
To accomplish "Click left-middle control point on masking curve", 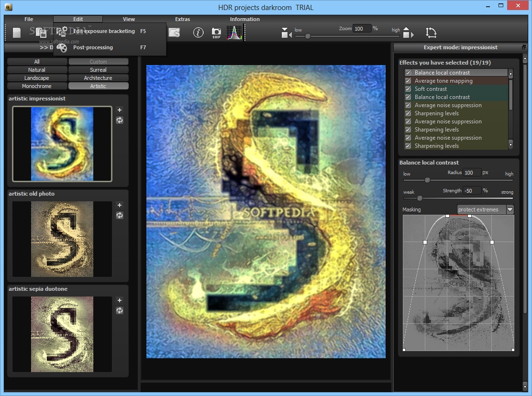I will [x=425, y=242].
